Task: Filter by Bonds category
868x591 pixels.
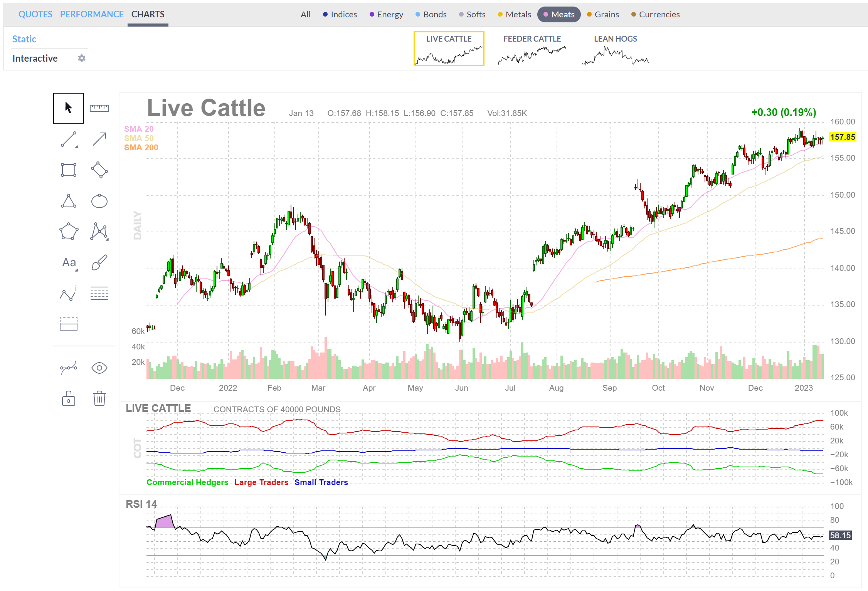Action: 431,15
